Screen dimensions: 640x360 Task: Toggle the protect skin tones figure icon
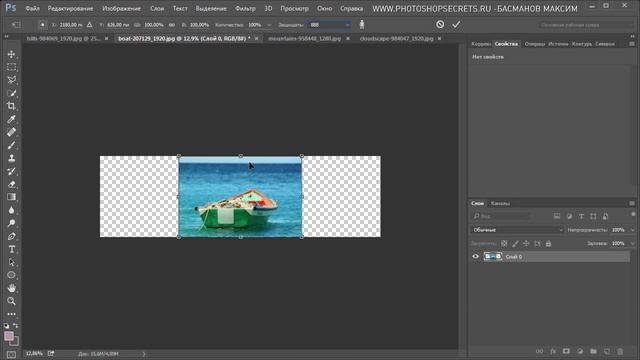click(362, 24)
